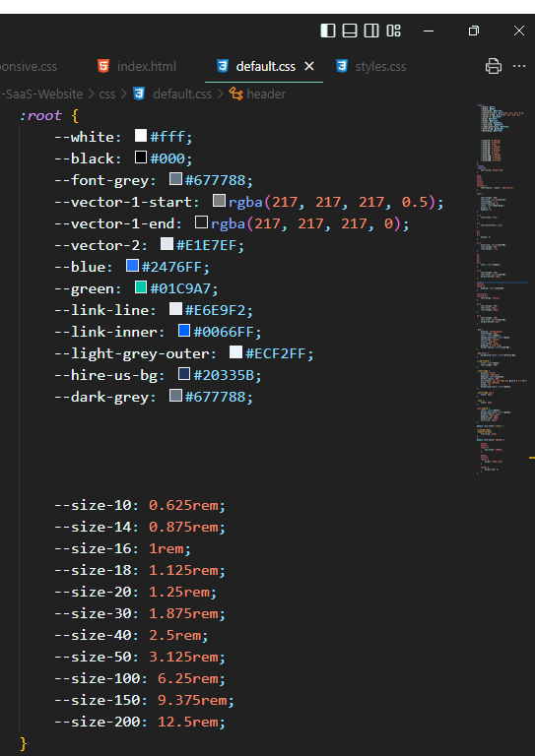Click the 0.875rem value
535x756 pixels.
pyautogui.click(x=183, y=527)
